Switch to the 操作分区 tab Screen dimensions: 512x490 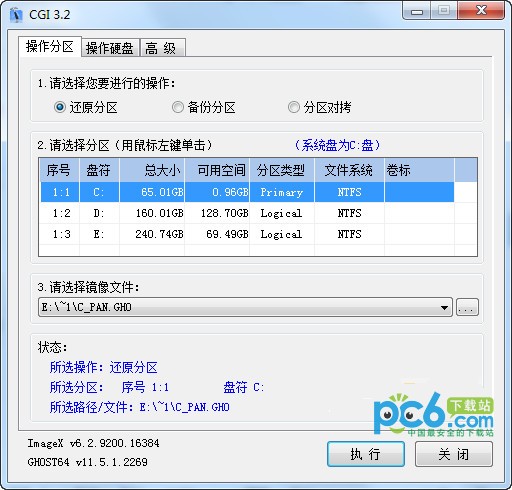pos(50,47)
